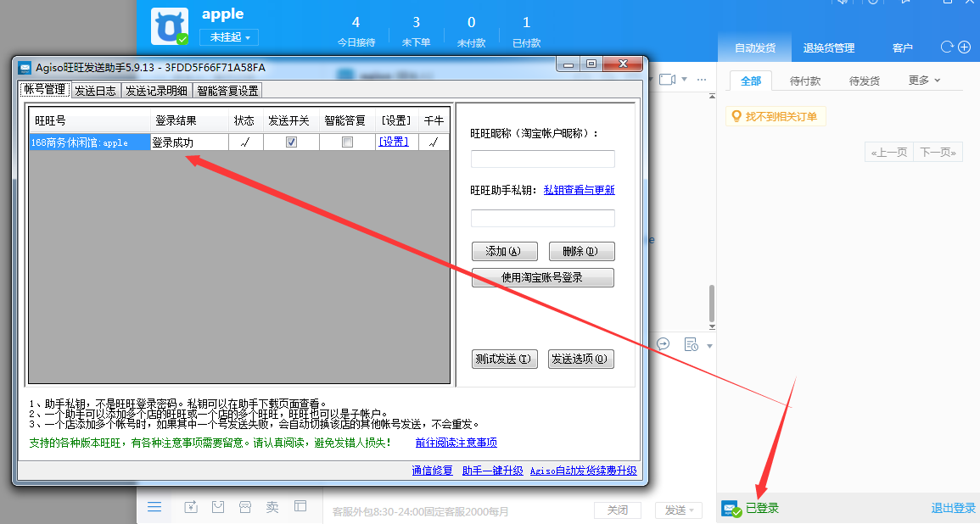Open the 未挂起 status dropdown

click(x=229, y=36)
